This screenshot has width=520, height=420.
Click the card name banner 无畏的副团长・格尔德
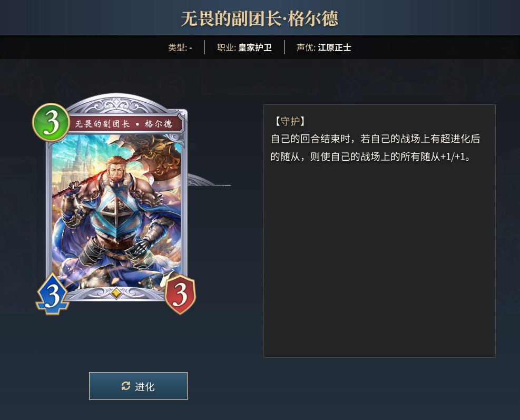pyautogui.click(x=124, y=124)
